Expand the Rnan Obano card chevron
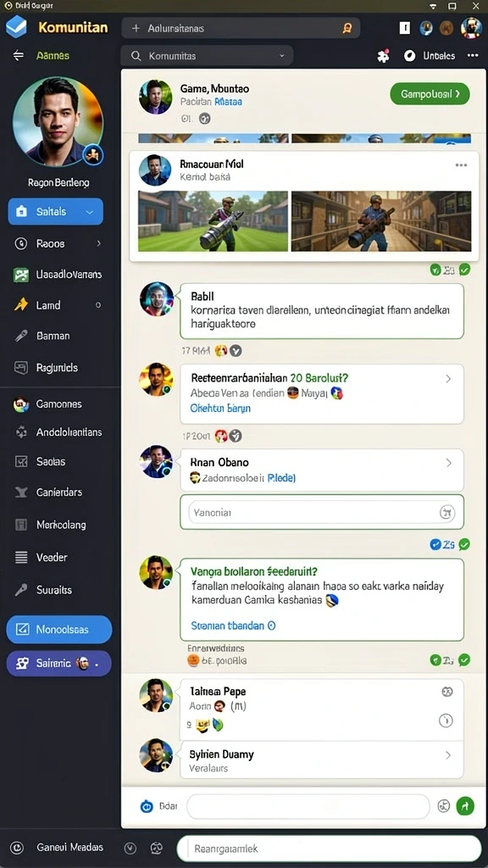488x868 pixels. click(x=449, y=462)
